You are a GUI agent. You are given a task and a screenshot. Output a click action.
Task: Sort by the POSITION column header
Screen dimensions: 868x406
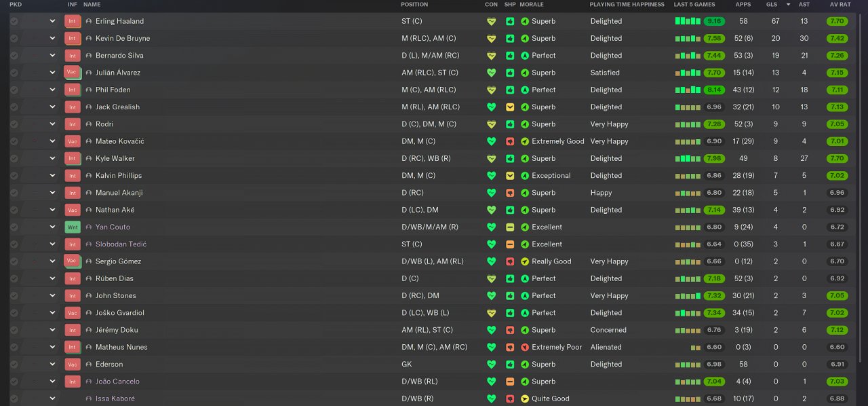click(414, 5)
